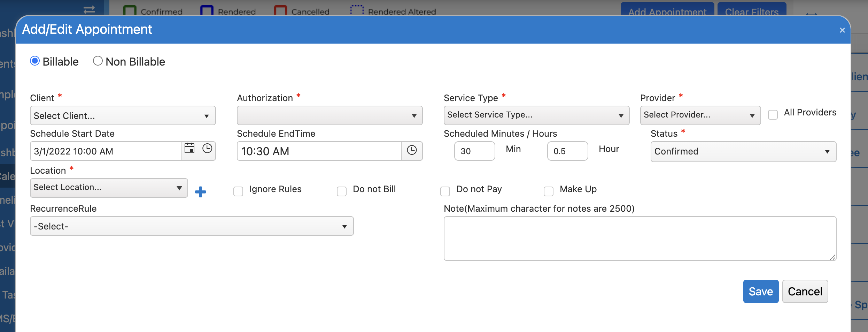Expand the Status dropdown showing Confirmed

tap(743, 152)
